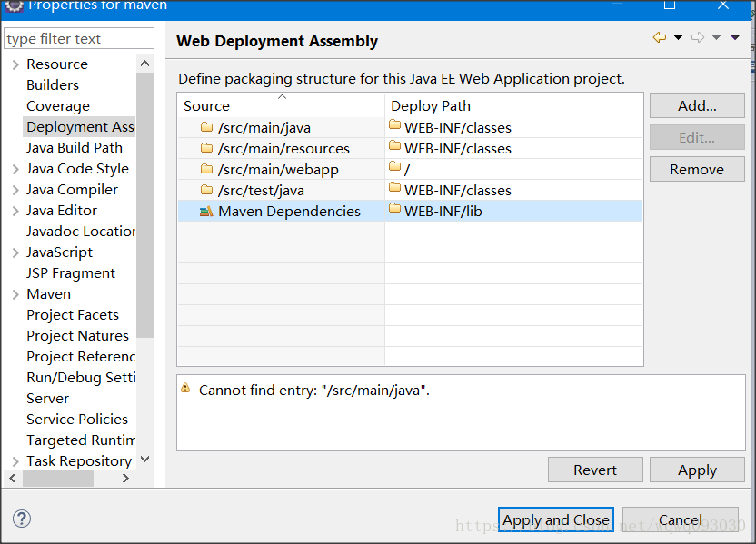Expand the JavaScript node
This screenshot has width=756, height=544.
click(x=15, y=252)
